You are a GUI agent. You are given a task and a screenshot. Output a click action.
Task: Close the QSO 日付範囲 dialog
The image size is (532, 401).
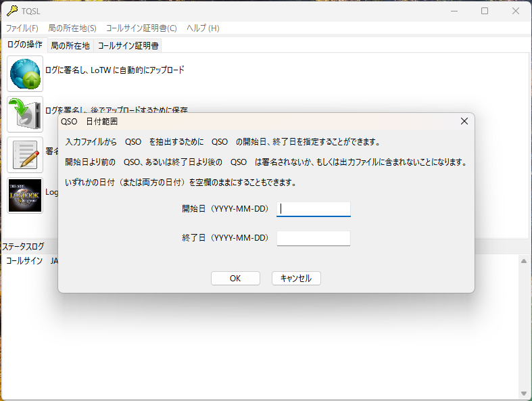(x=464, y=121)
